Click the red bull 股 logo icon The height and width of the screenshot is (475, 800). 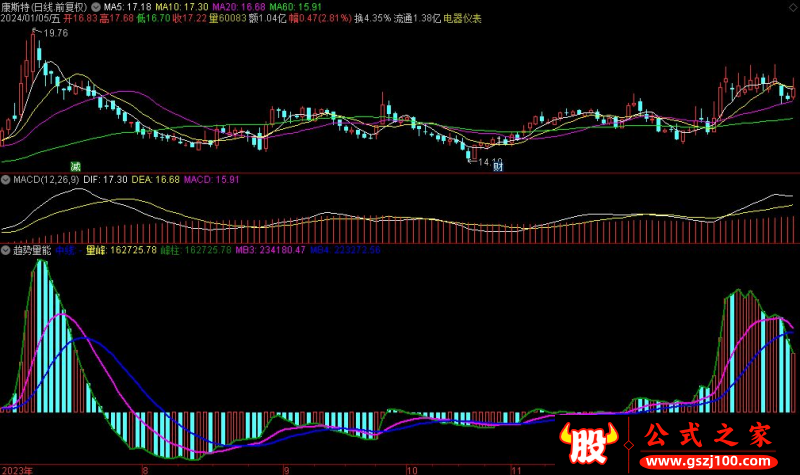[x=590, y=441]
